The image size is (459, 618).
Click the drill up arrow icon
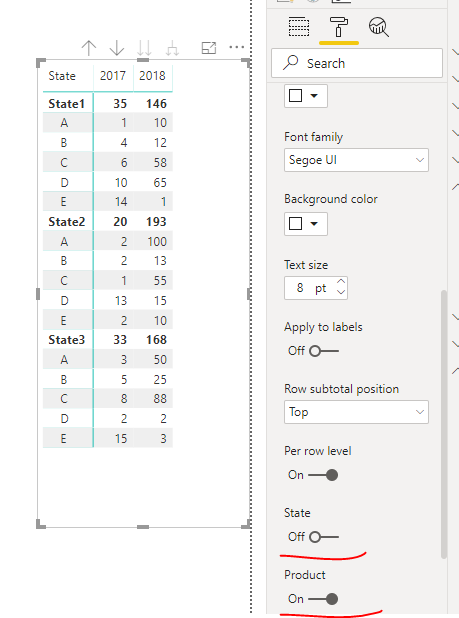tap(89, 48)
